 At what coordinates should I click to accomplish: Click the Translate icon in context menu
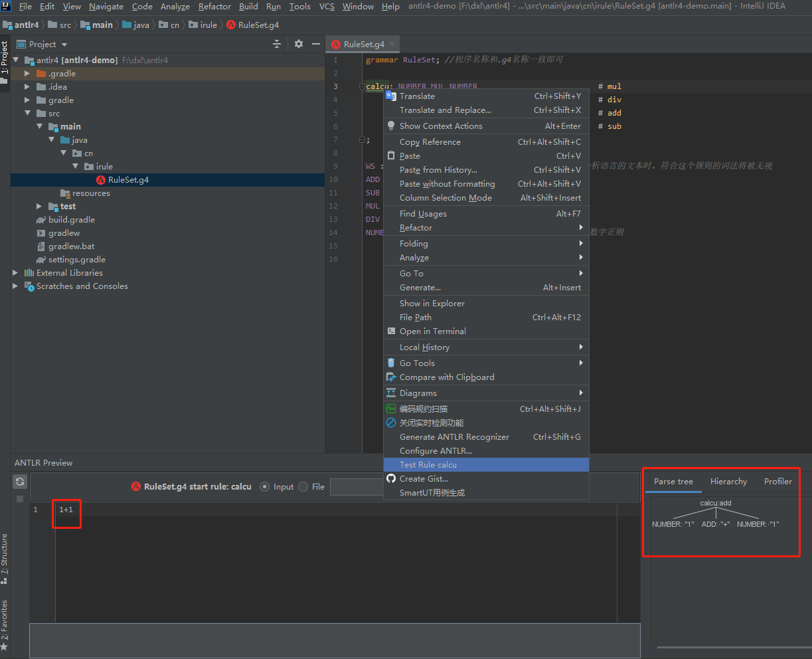point(391,96)
